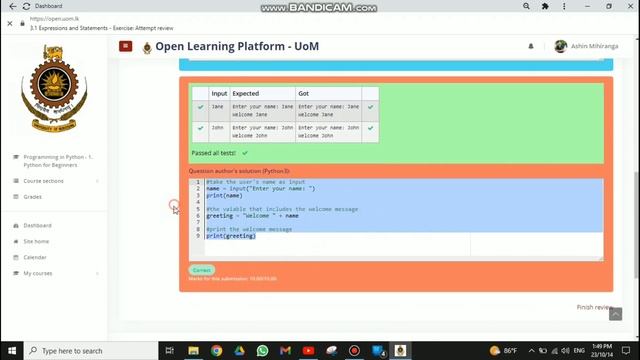
Task: Click the Site home house icon
Action: pyautogui.click(x=16, y=241)
